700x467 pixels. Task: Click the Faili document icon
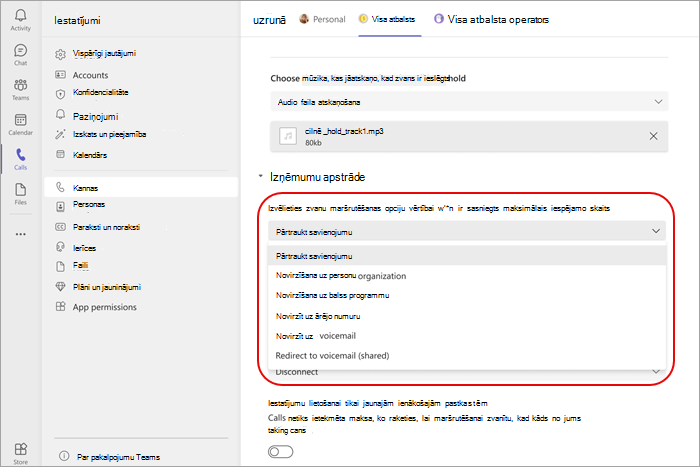tap(60, 267)
